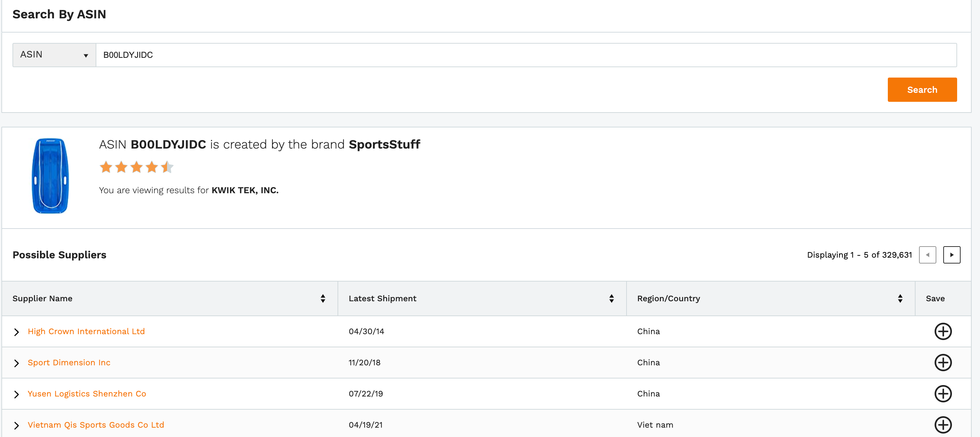This screenshot has width=980, height=437.
Task: Expand Yusen Logistics Shenzhen Co row
Action: 16,394
